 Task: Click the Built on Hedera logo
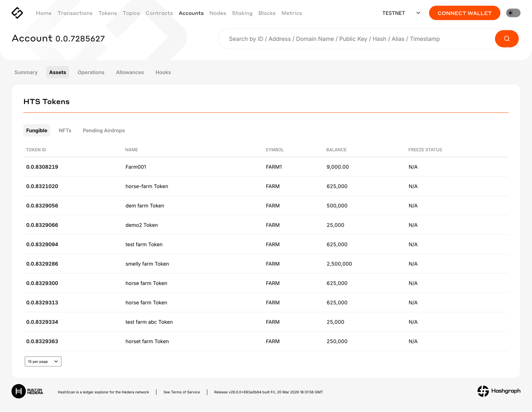(27, 391)
